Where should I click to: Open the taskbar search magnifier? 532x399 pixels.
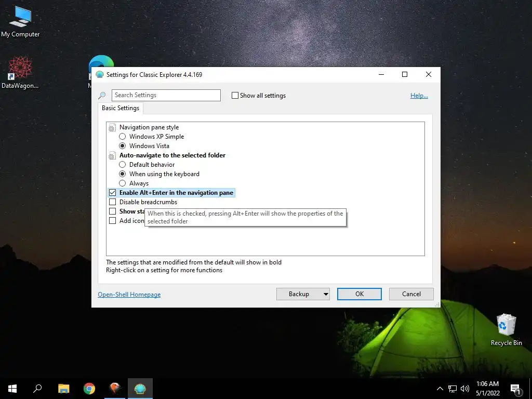point(37,389)
